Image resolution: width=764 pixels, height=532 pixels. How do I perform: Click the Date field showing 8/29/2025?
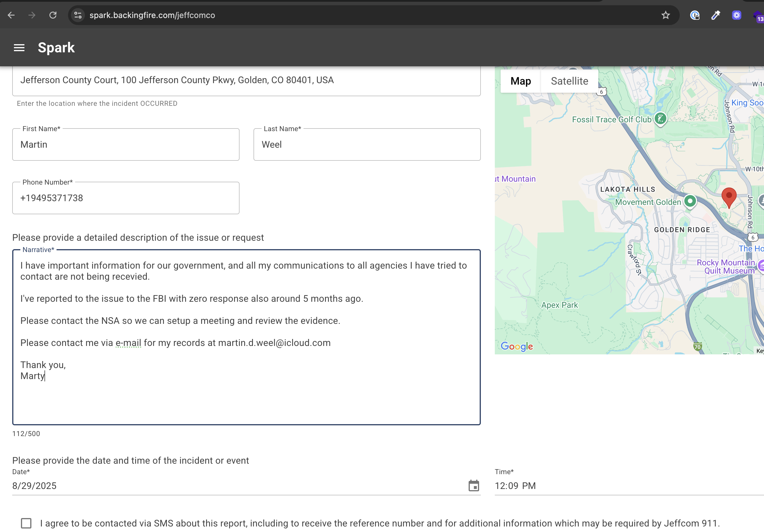pyautogui.click(x=233, y=485)
